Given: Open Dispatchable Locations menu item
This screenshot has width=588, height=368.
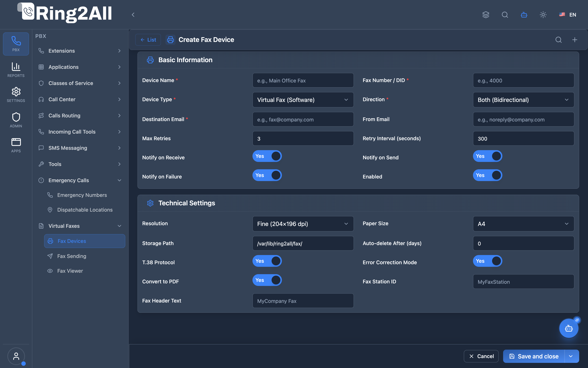Looking at the screenshot, I should pyautogui.click(x=85, y=210).
